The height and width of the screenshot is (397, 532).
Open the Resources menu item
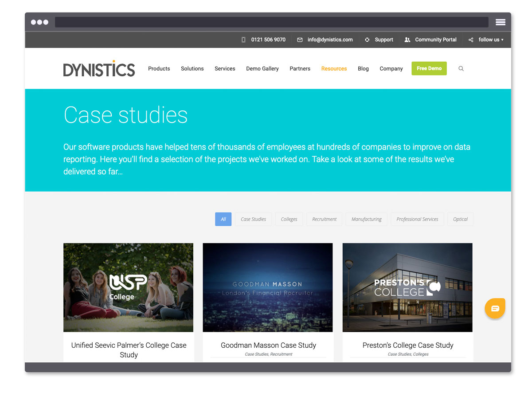coord(334,69)
